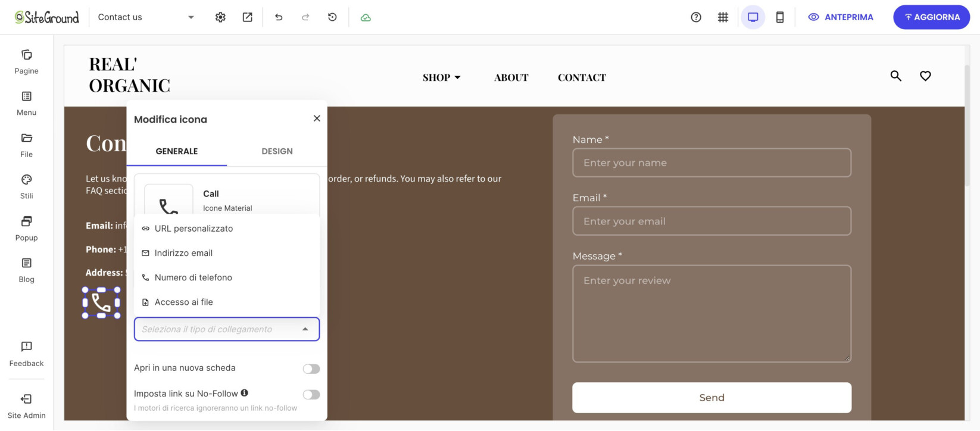Open the 'Contact us' page selector dropdown
Screen dimensions: 980x431
146,17
